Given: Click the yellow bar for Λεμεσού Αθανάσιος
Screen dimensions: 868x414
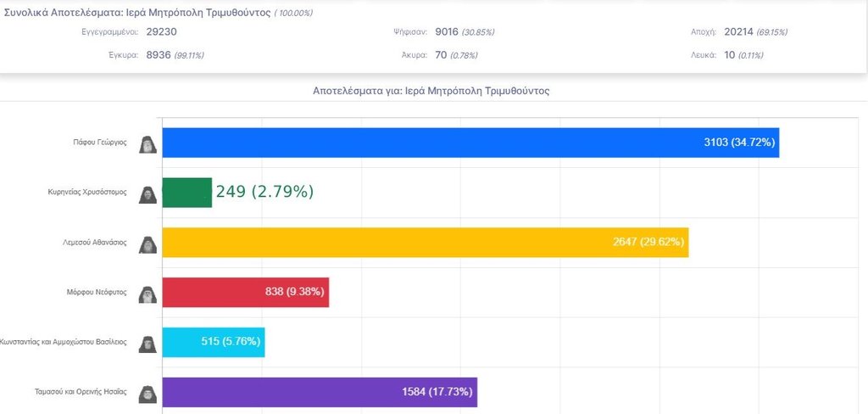Looking at the screenshot, I should (426, 242).
